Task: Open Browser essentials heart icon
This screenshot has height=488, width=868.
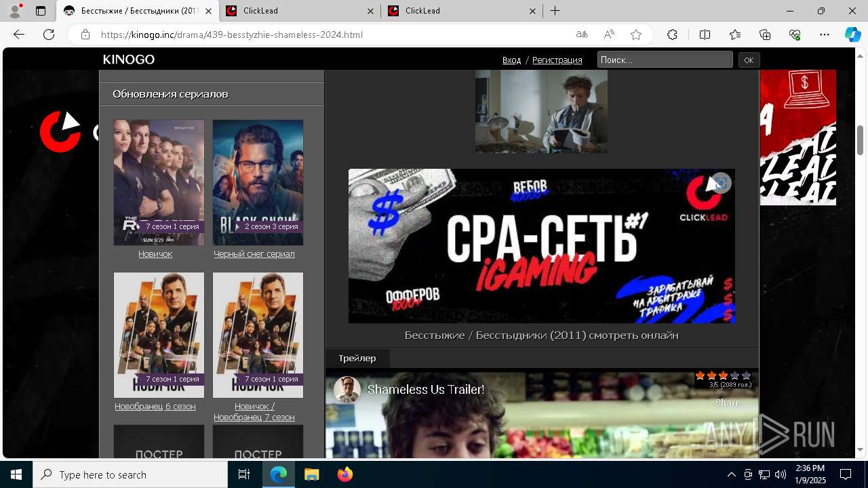Action: pyautogui.click(x=795, y=35)
